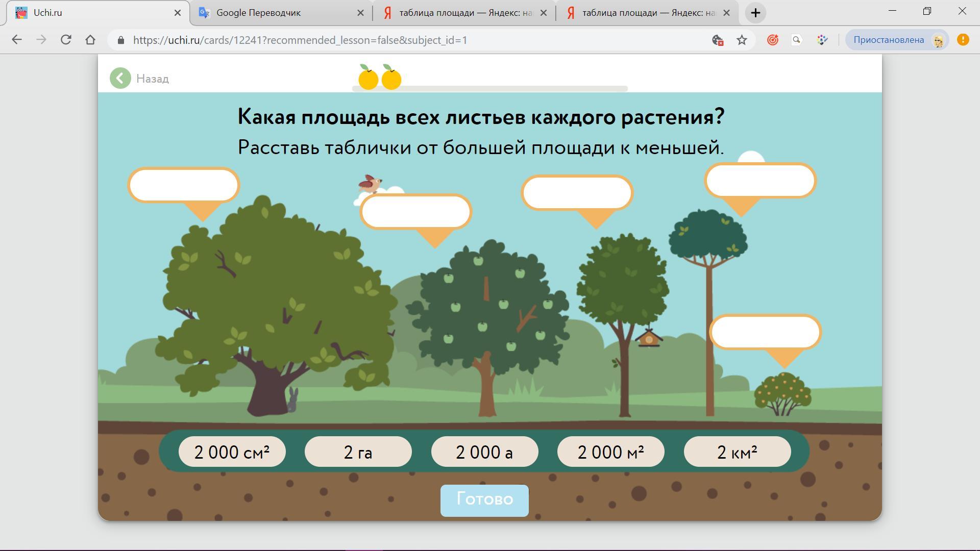Close the Google Переводчик tab
The image size is (980, 551).
point(360,13)
